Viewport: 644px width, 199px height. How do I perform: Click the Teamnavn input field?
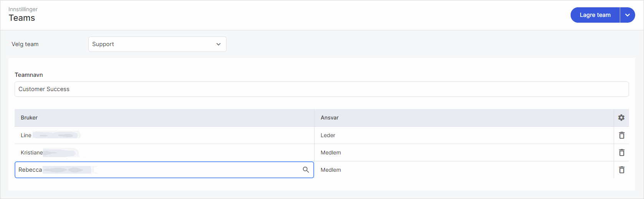[x=321, y=89]
